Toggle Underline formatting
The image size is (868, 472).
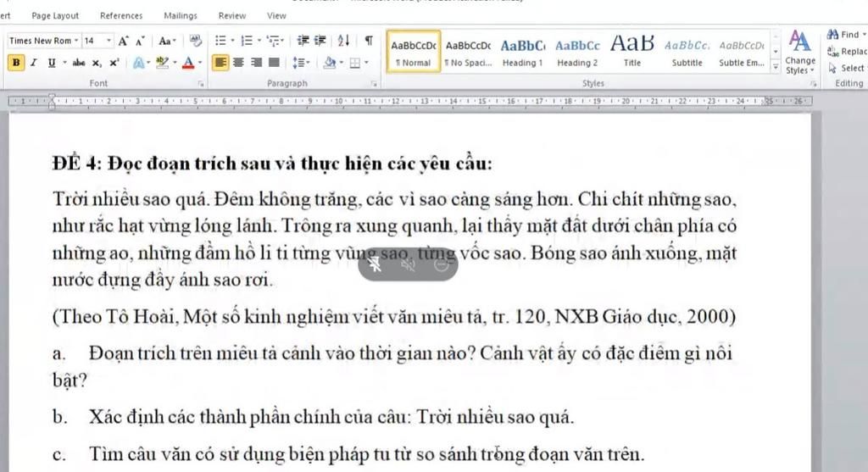52,63
